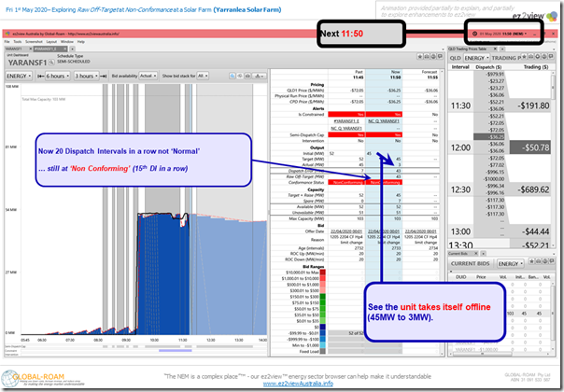Click NC_Q_YARANSF1 link in Now column
Screen dimensions: 564x392
pyautogui.click(x=384, y=121)
